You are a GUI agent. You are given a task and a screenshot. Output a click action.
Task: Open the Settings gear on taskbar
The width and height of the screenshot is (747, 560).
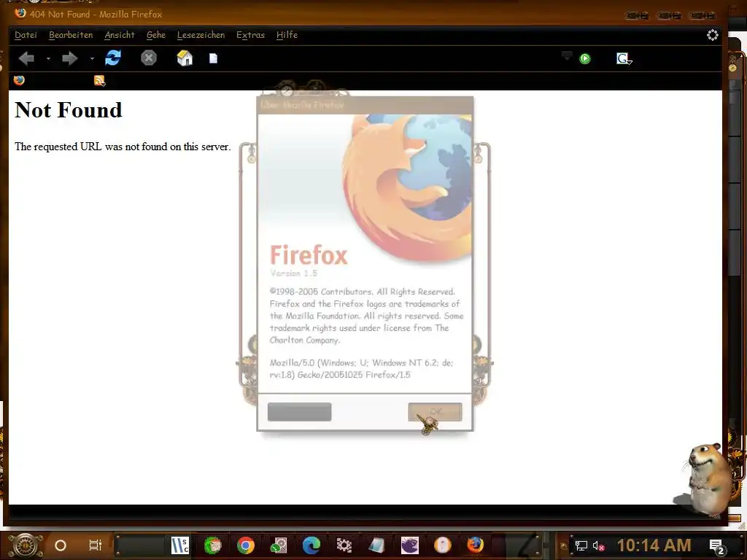[x=344, y=545]
